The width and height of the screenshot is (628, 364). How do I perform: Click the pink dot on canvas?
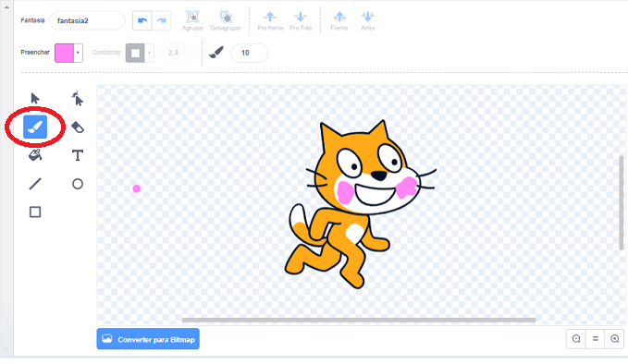137,188
